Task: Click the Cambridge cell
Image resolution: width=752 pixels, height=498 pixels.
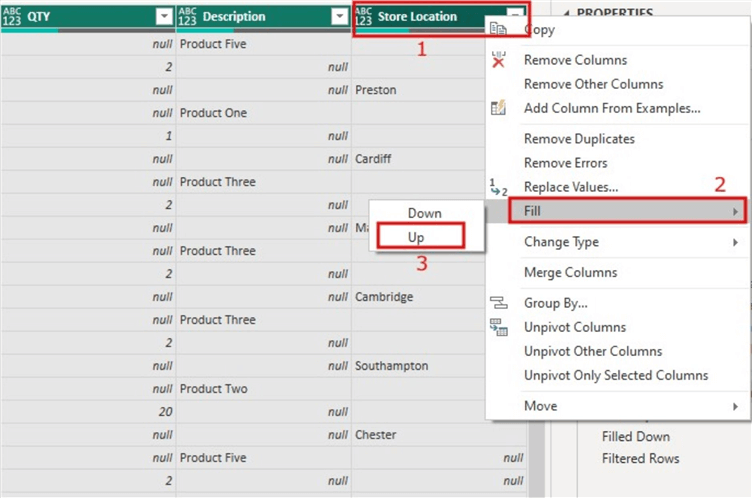Action: pos(420,297)
